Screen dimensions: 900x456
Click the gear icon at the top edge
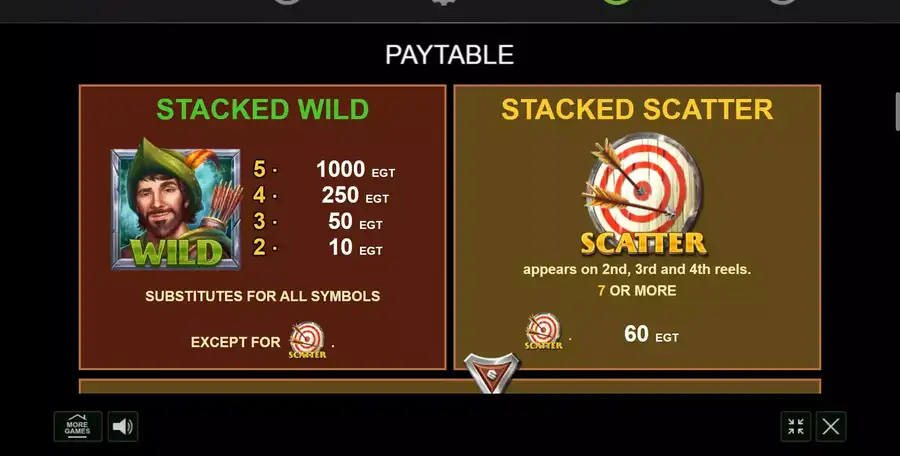pos(443,2)
